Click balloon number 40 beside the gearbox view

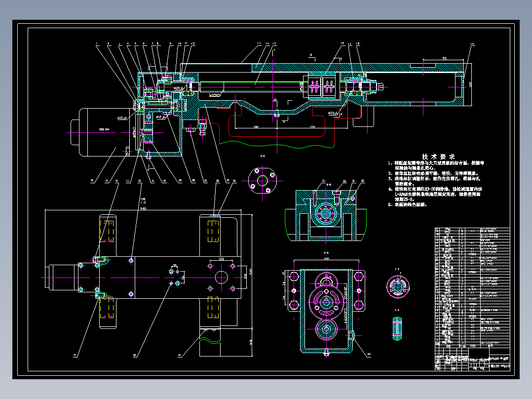[369, 354]
